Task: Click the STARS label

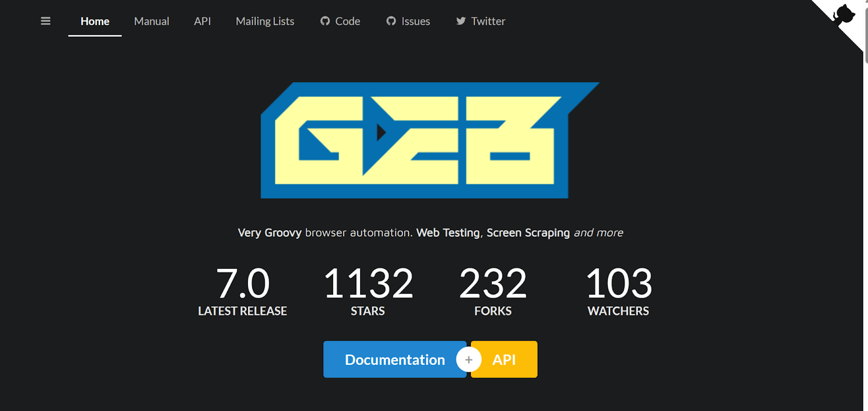Action: click(x=368, y=311)
